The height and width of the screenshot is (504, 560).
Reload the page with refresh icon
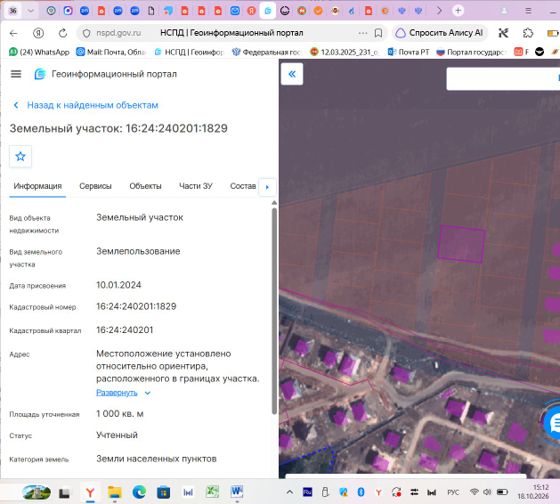pos(63,33)
